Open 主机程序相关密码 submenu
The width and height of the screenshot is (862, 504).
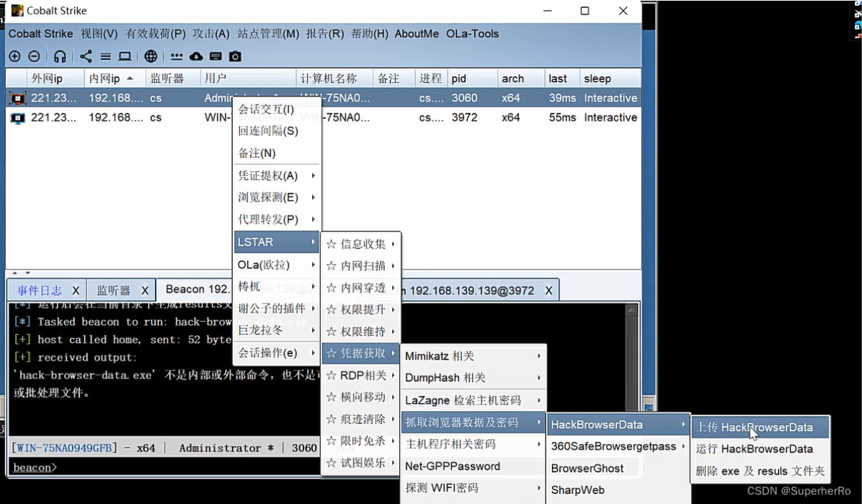click(473, 444)
